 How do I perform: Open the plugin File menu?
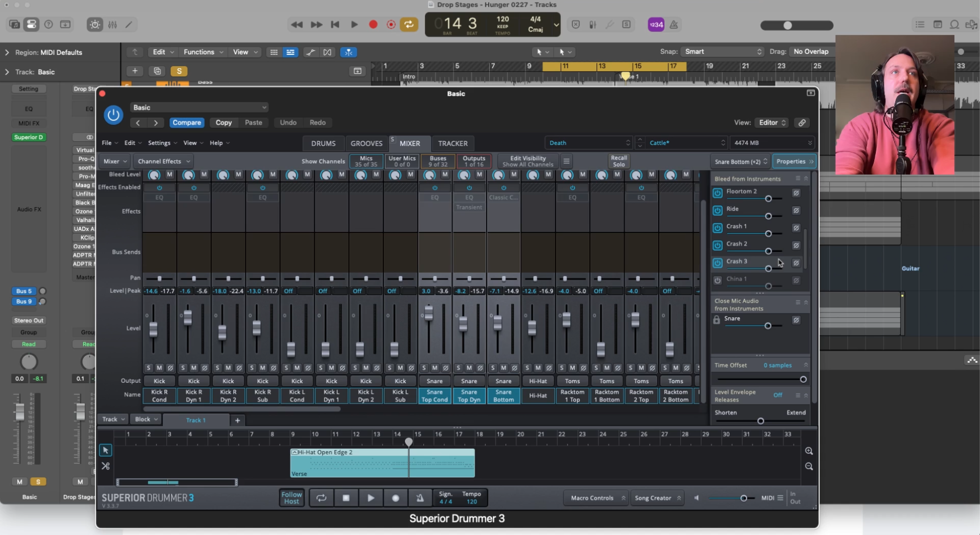109,143
